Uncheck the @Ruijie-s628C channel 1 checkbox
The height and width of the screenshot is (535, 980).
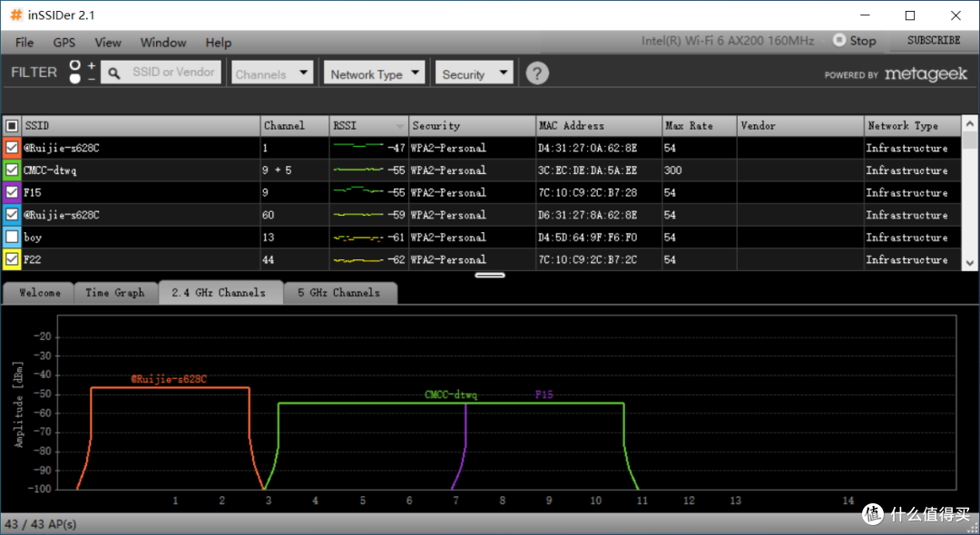coord(11,148)
